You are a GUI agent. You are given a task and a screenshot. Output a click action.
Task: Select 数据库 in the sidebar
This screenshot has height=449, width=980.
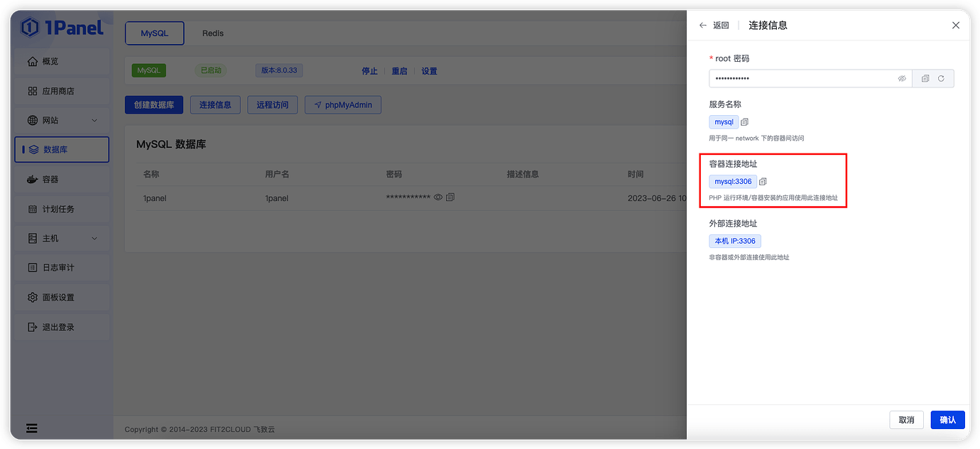(x=62, y=149)
